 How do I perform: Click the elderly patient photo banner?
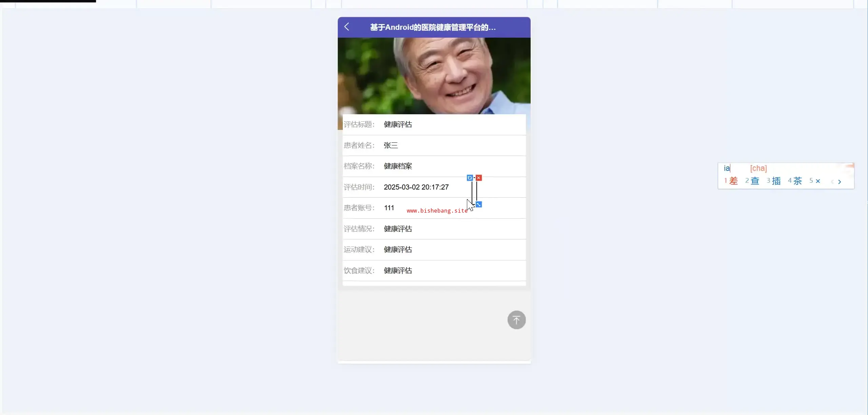click(x=434, y=76)
